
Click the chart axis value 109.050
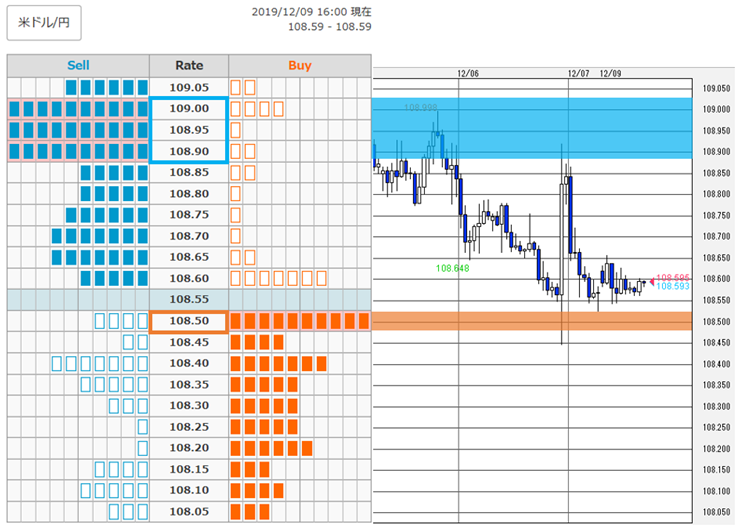pos(716,88)
